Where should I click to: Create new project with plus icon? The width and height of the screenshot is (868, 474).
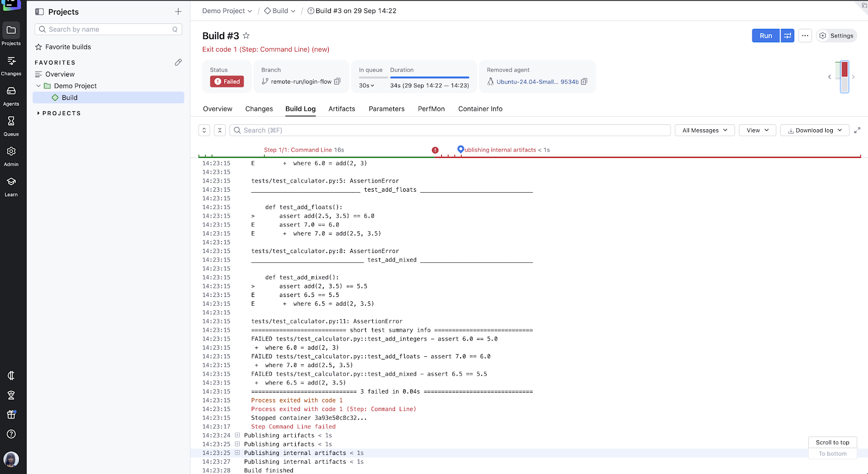pos(178,11)
